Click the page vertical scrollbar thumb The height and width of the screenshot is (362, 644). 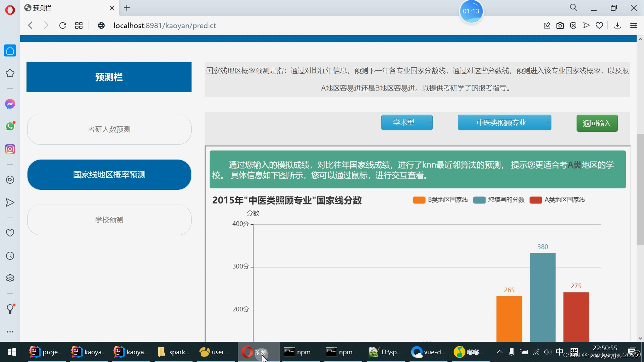pyautogui.click(x=640, y=189)
